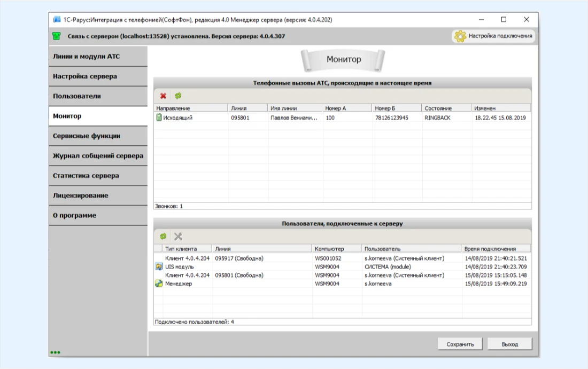This screenshot has width=588, height=369.
Task: Open Пользователи section
Action: tap(98, 96)
